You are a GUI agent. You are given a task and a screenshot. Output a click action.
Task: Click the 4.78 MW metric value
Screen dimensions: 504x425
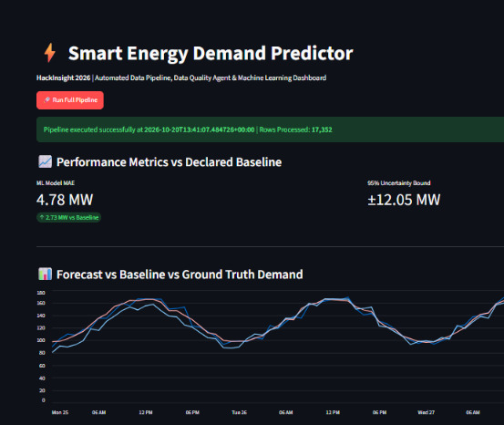[65, 200]
